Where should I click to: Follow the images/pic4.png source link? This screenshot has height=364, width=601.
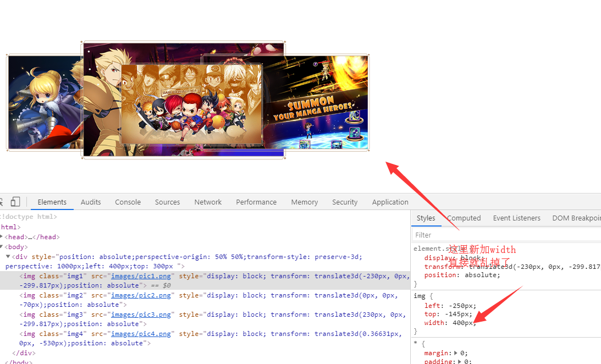tap(141, 334)
